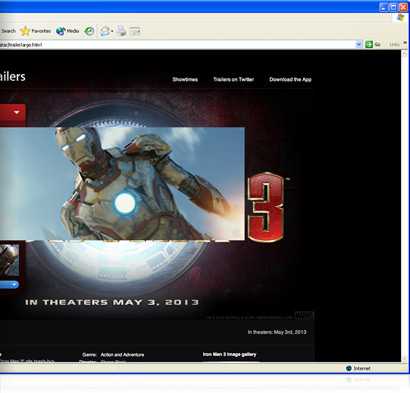Open the History toolbar icon

(x=89, y=31)
